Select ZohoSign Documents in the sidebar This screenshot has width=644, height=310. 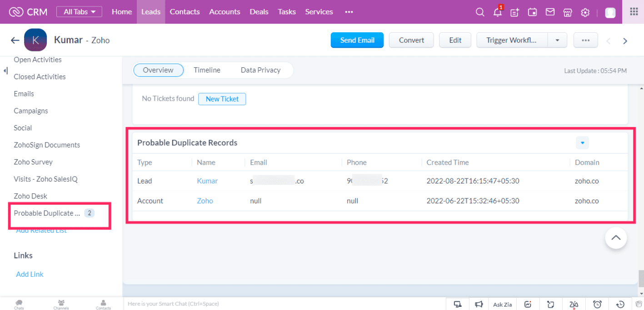(47, 145)
